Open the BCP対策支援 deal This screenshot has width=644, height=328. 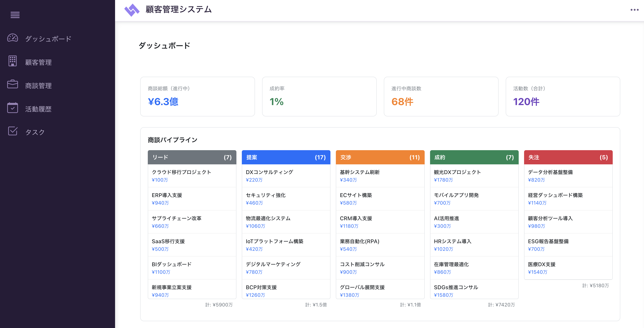286,289
